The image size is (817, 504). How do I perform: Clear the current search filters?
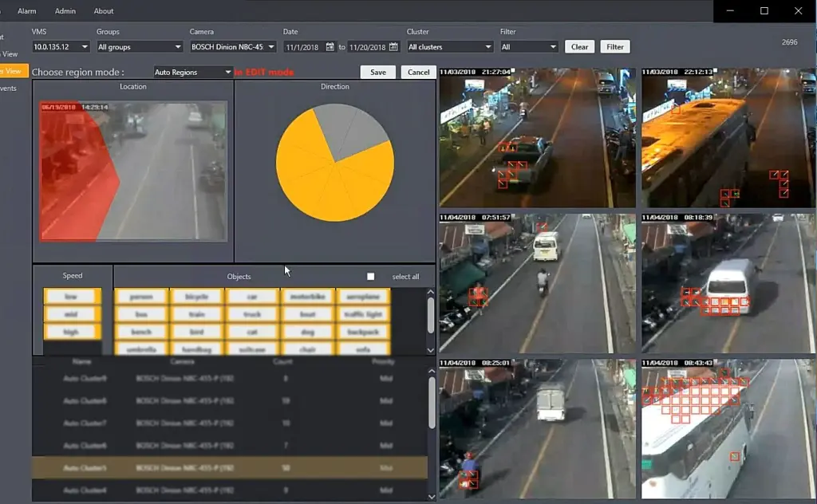[579, 47]
